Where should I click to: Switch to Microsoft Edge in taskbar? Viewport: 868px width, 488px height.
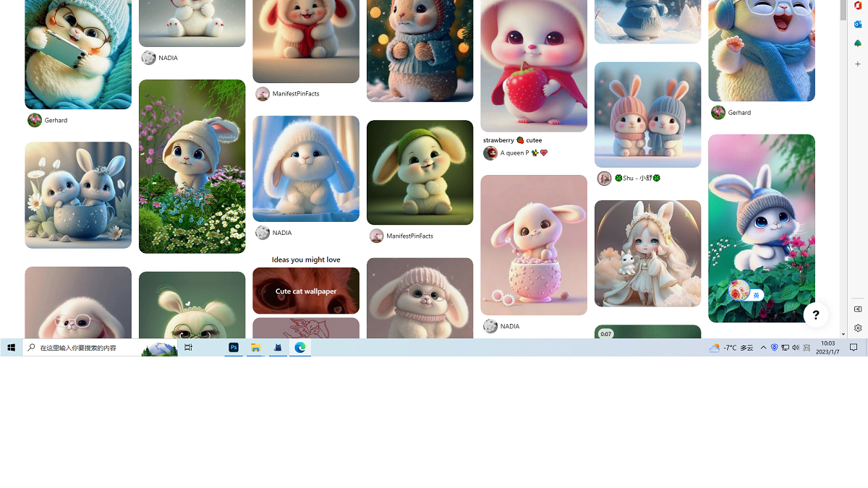coord(300,348)
